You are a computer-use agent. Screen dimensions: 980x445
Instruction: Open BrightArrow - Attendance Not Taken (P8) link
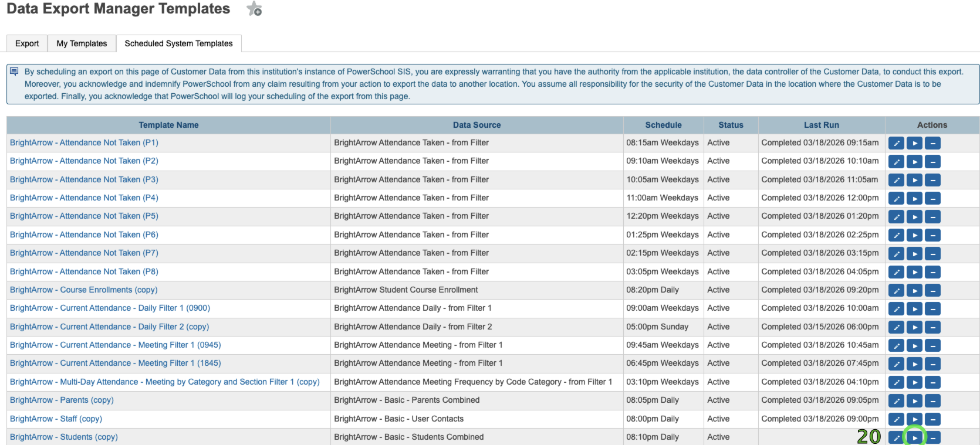[84, 271]
